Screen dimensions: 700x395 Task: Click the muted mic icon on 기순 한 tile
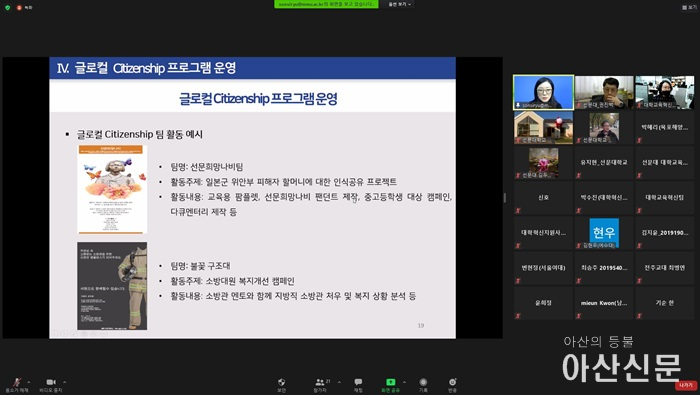[x=640, y=316]
